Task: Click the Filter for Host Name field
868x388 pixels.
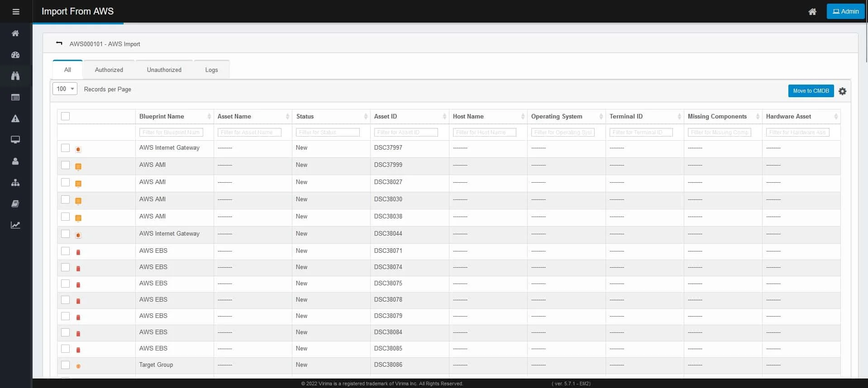Action: pos(484,132)
